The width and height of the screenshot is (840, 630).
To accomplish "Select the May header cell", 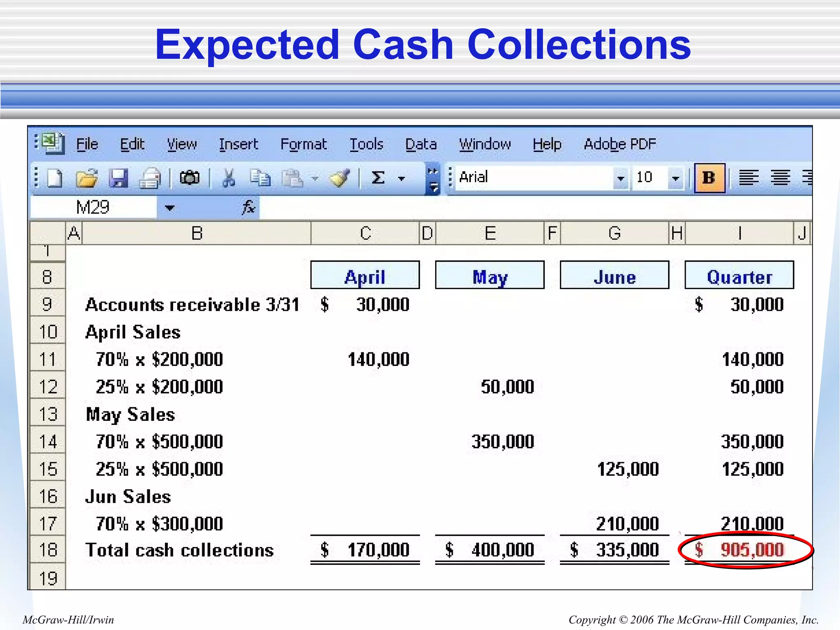I will (x=490, y=276).
